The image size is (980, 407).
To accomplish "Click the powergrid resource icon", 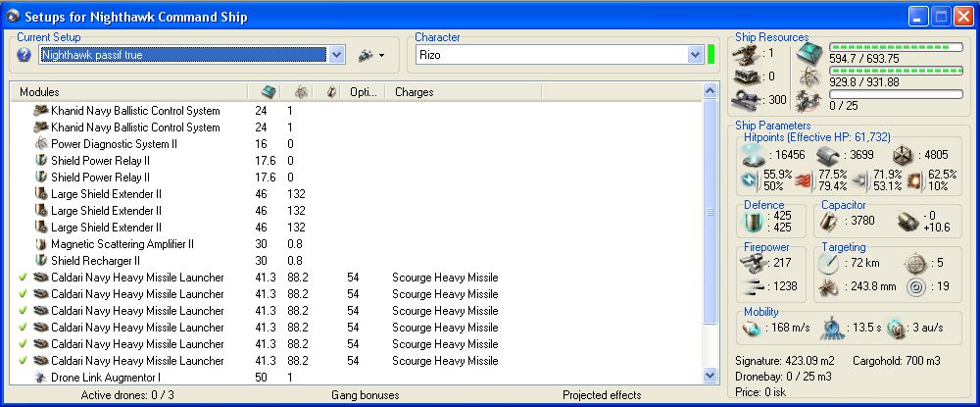I will (x=810, y=76).
